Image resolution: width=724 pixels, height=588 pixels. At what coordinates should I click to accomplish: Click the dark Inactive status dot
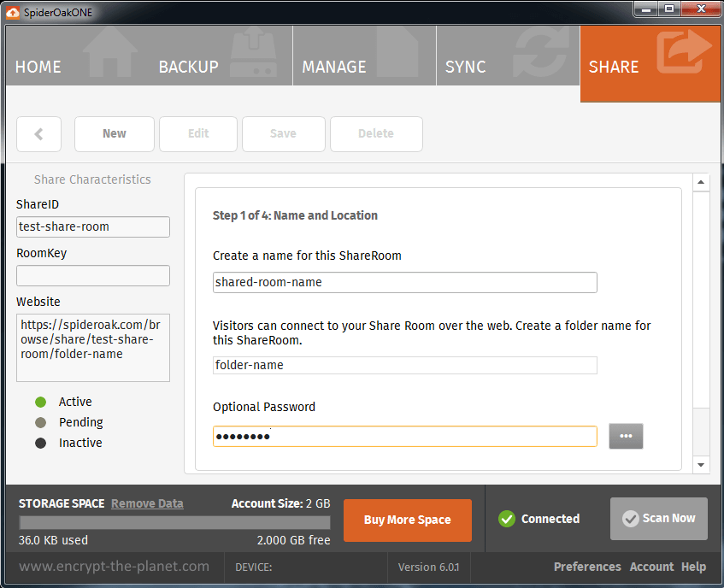click(41, 443)
